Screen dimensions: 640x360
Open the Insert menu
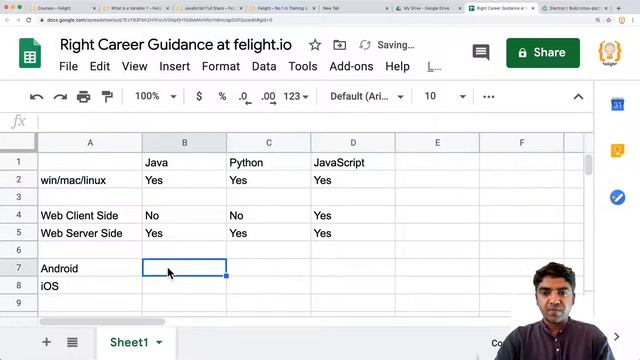(x=174, y=67)
